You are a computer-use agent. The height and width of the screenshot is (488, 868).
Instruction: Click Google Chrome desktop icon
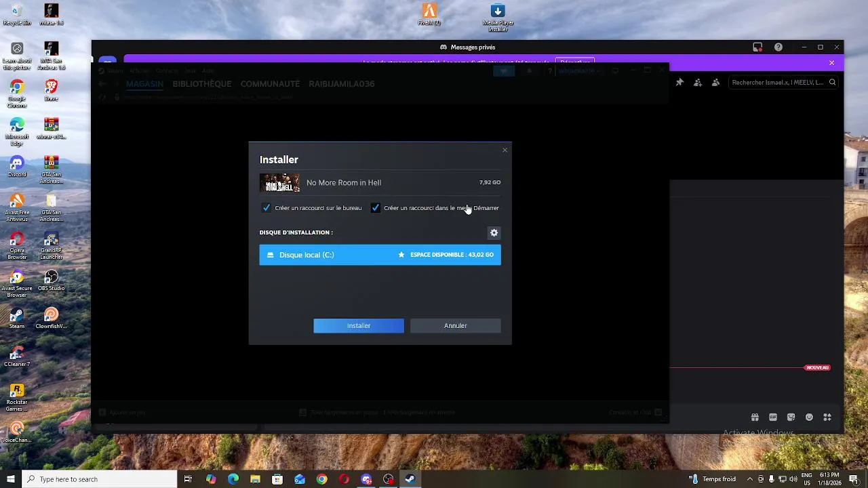[17, 94]
